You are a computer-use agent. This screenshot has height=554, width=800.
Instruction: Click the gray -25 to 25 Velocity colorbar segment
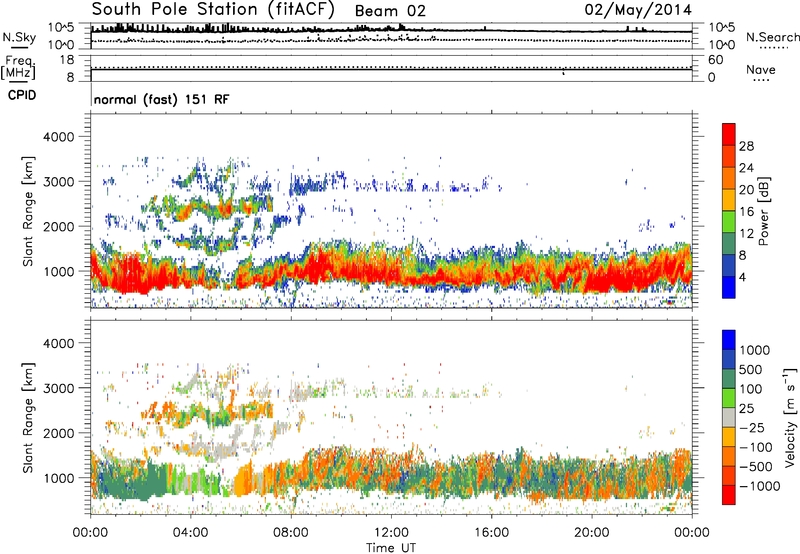click(729, 417)
